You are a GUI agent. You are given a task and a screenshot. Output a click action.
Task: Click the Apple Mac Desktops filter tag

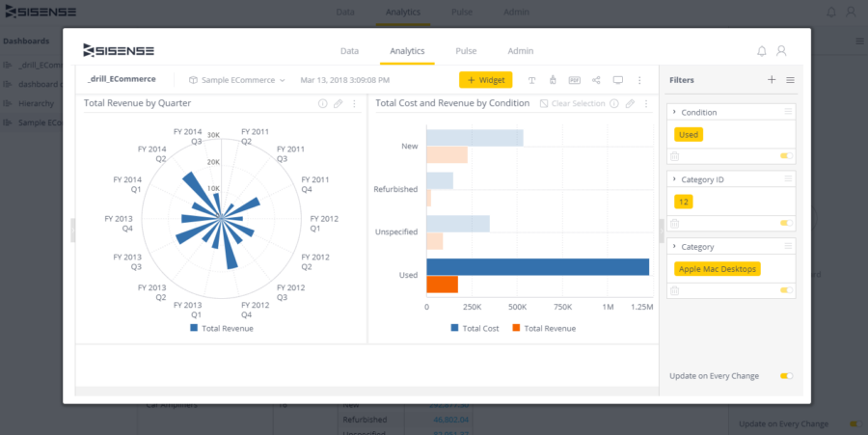pos(718,269)
